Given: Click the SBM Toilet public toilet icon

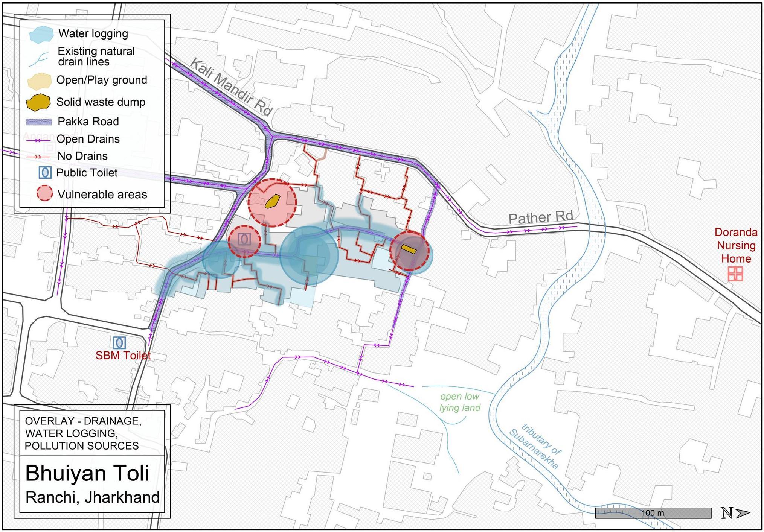Looking at the screenshot, I should (x=119, y=342).
